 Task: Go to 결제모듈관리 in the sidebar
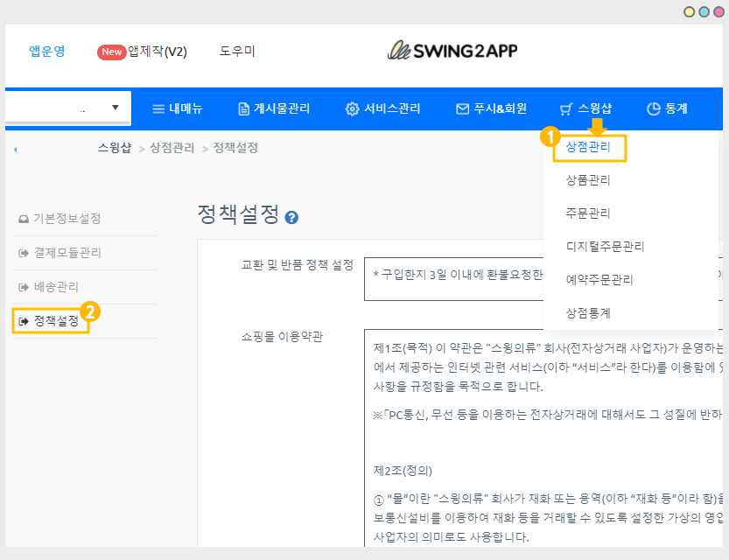(67, 253)
